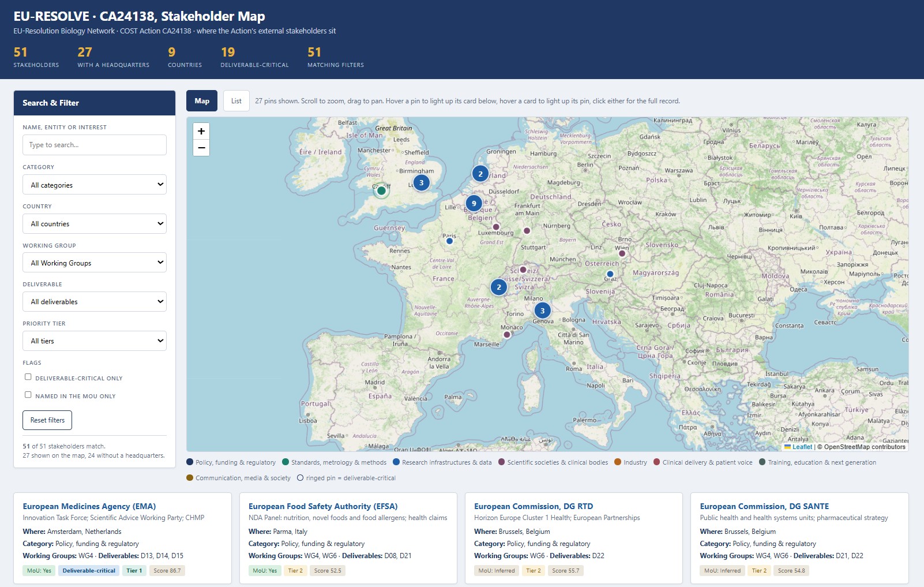Click the Industry legend color dot

tap(618, 462)
